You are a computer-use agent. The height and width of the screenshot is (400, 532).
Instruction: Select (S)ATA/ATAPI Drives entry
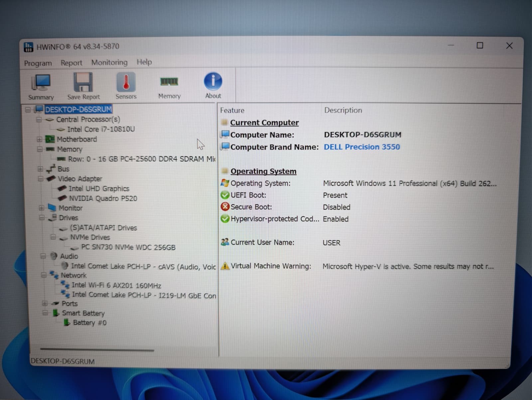[103, 228]
